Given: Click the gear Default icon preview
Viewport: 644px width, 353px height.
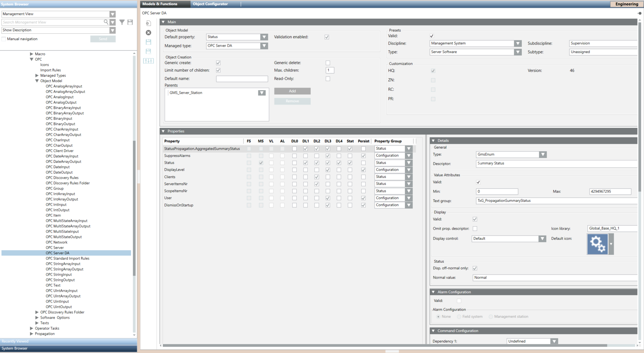Looking at the screenshot, I should point(597,244).
